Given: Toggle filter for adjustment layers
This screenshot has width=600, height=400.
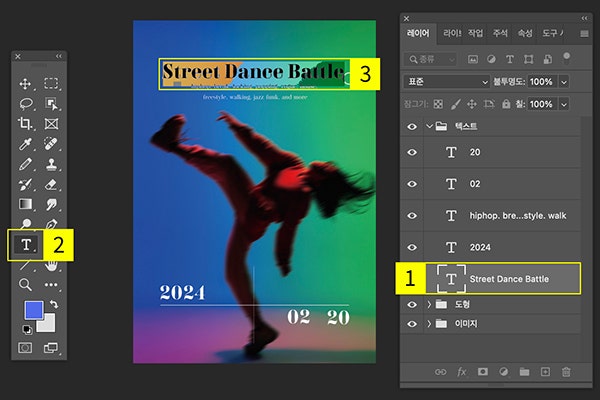Looking at the screenshot, I should pos(491,59).
